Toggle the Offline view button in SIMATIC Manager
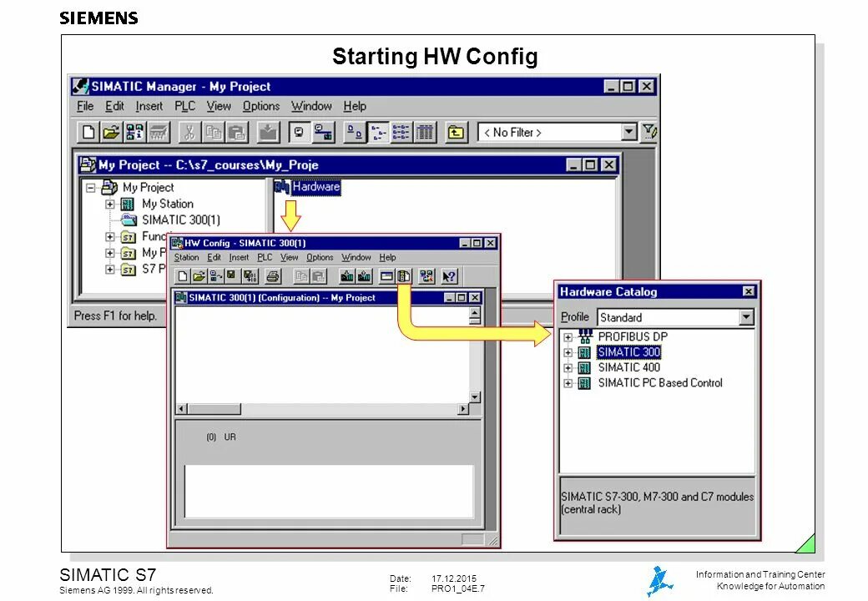868x601 pixels. 299,132
